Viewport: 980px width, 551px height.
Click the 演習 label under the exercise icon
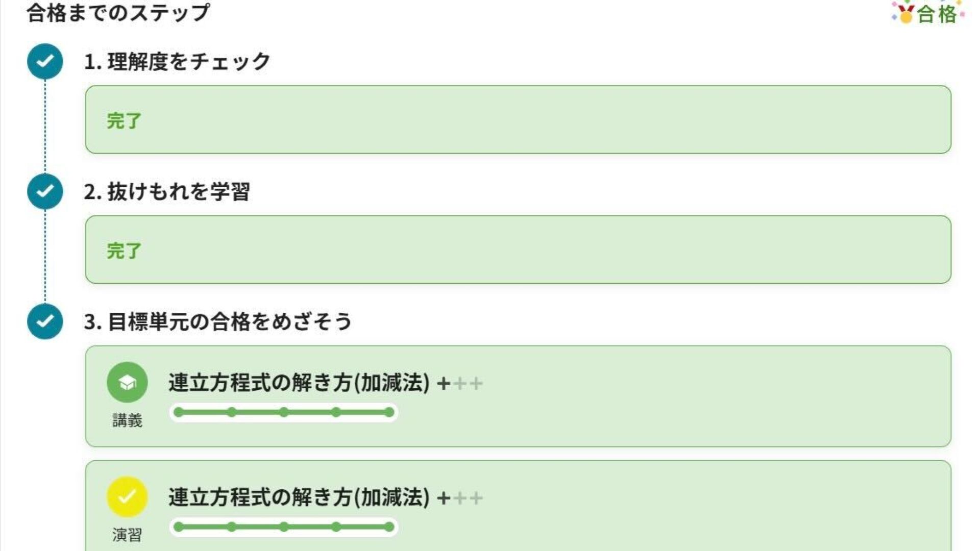point(127,535)
